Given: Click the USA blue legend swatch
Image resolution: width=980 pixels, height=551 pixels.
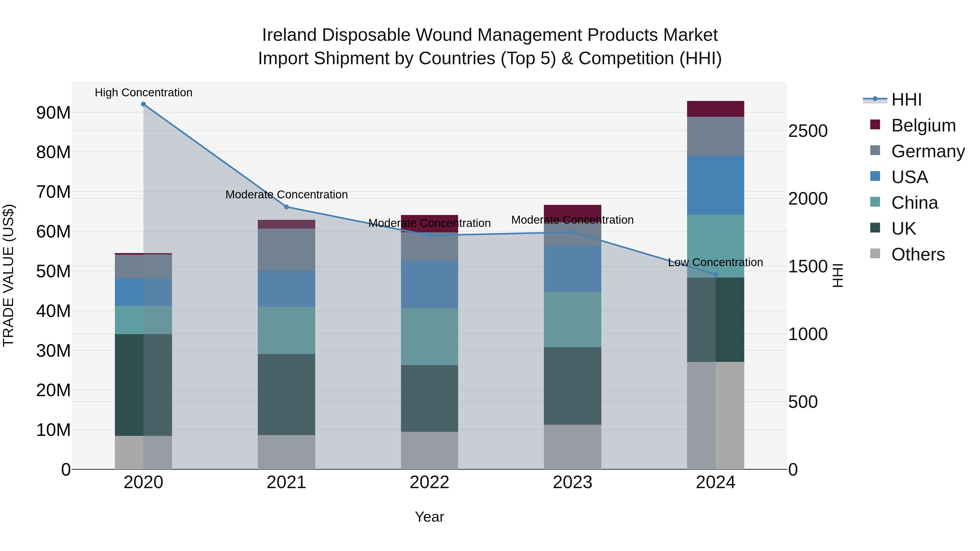Looking at the screenshot, I should [x=875, y=176].
